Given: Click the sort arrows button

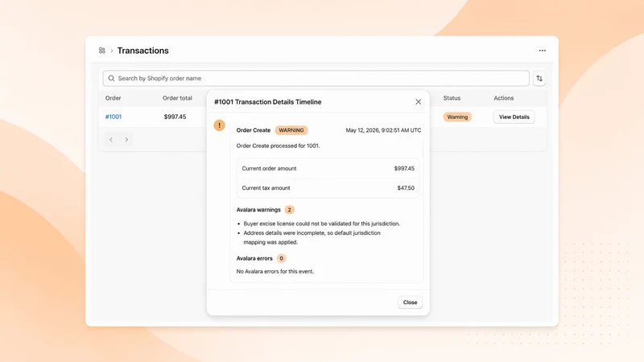Looking at the screenshot, I should coord(539,78).
